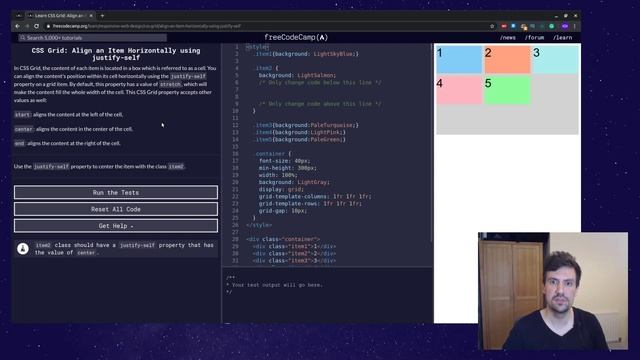The height and width of the screenshot is (360, 640).
Task: Click orange grid item 2 in preview
Action: click(507, 60)
